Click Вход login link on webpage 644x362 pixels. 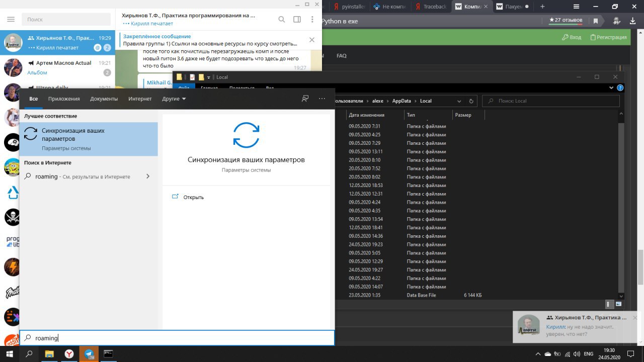coord(572,37)
